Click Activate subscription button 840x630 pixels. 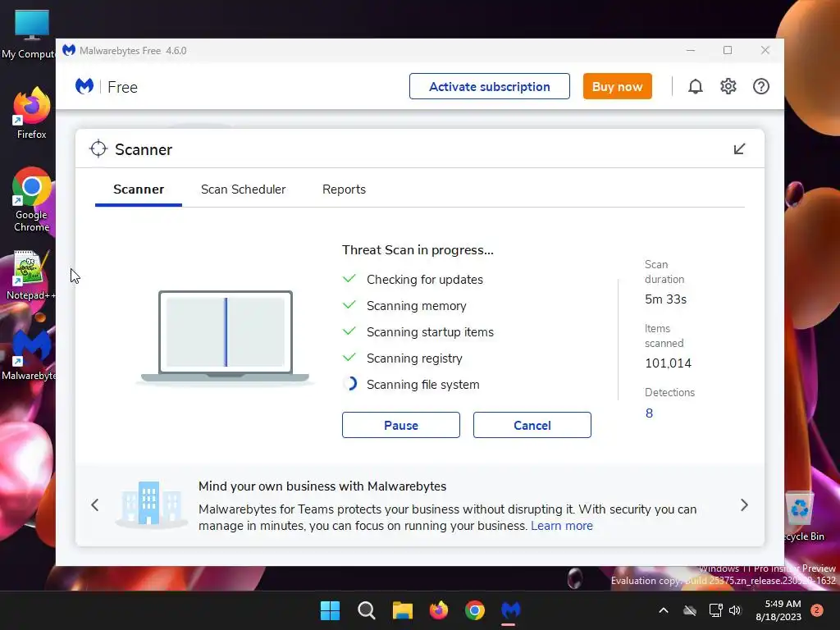[x=489, y=86]
